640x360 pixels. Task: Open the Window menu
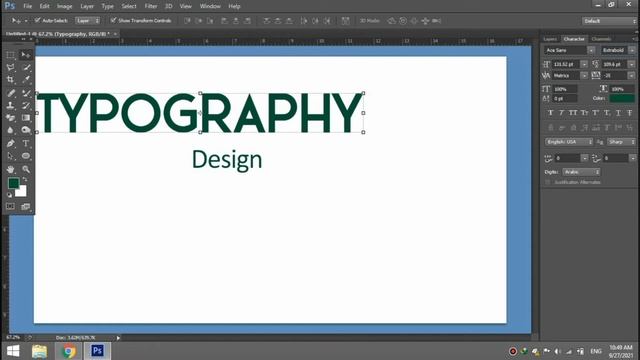[210, 6]
